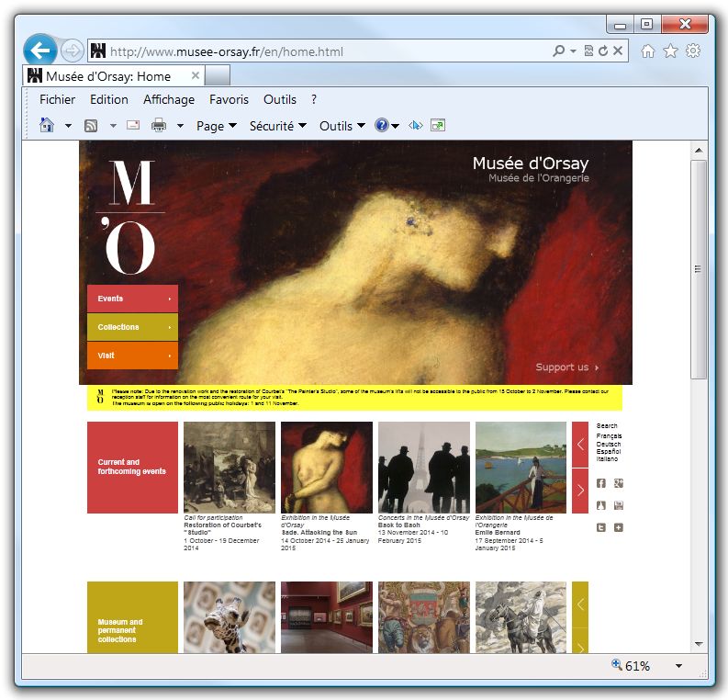This screenshot has height=700, width=728.
Task: Open the Facebook social icon
Action: pyautogui.click(x=601, y=483)
